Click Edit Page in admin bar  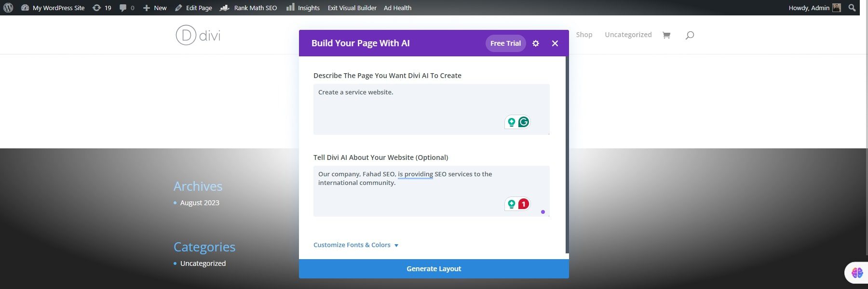point(193,8)
